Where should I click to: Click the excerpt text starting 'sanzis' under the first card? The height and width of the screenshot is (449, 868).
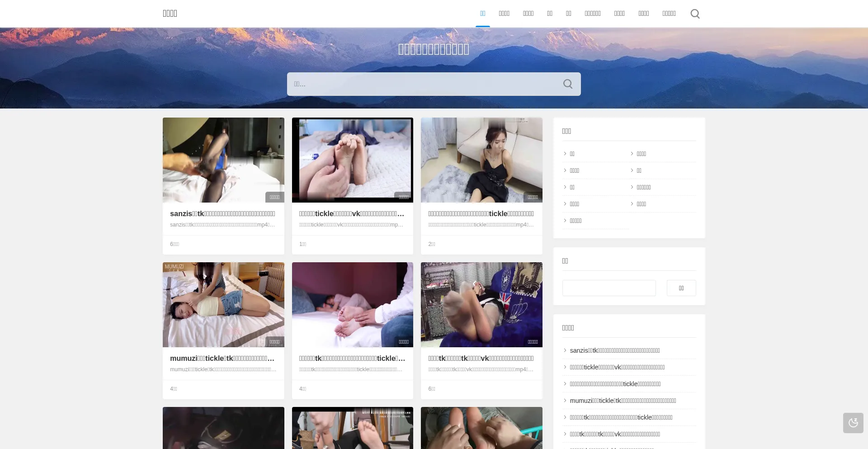point(222,225)
